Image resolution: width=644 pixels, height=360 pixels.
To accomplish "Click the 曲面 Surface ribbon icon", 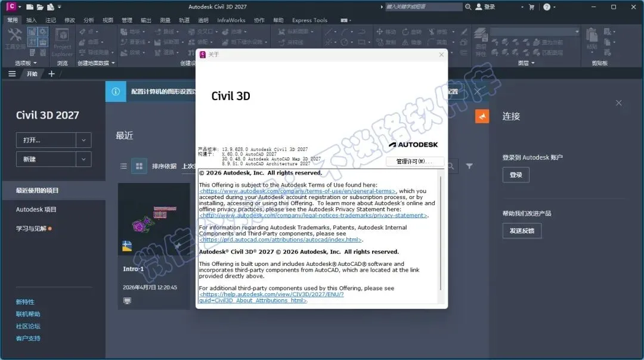I will coord(82,42).
